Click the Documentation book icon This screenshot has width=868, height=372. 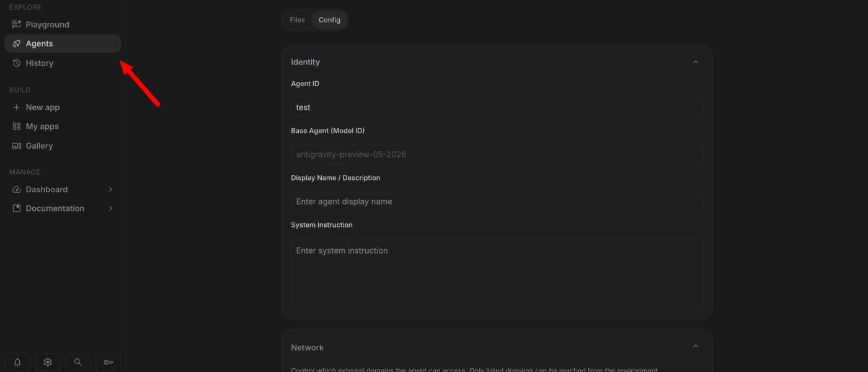pyautogui.click(x=17, y=208)
